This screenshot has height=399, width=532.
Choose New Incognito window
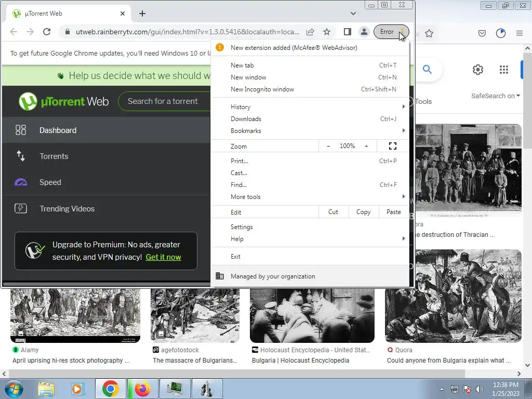pos(310,89)
